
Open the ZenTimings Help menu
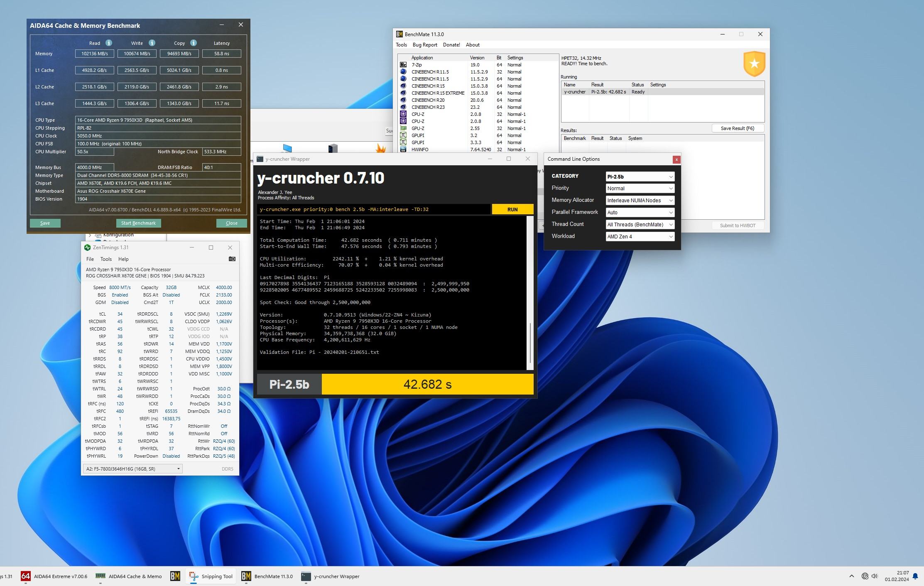click(123, 259)
